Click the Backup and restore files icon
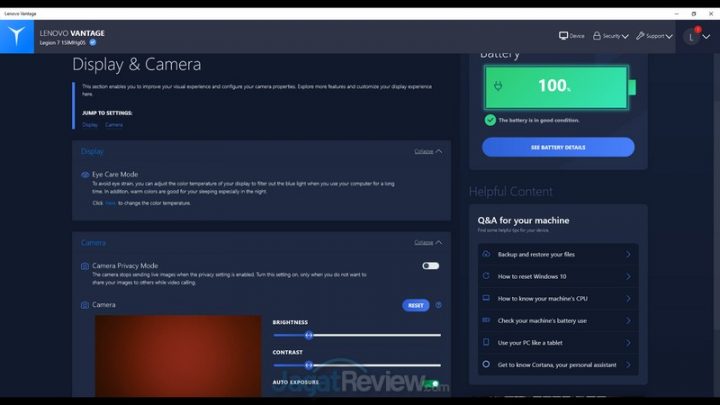Viewport: 720px width, 405px height. point(486,254)
